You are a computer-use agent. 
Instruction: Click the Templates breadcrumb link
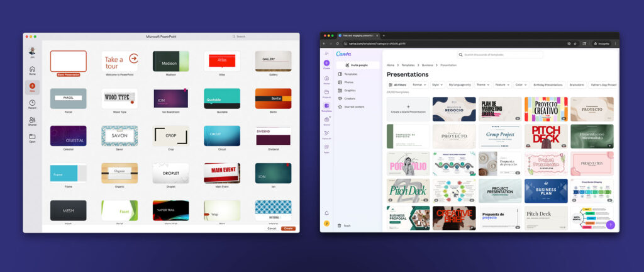click(x=408, y=65)
